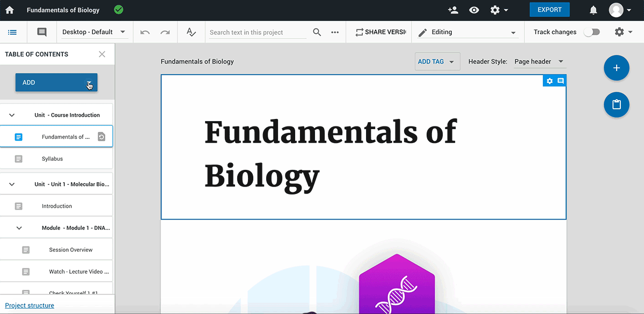The image size is (644, 314).
Task: Toggle the table of contents list icon
Action: (12, 32)
